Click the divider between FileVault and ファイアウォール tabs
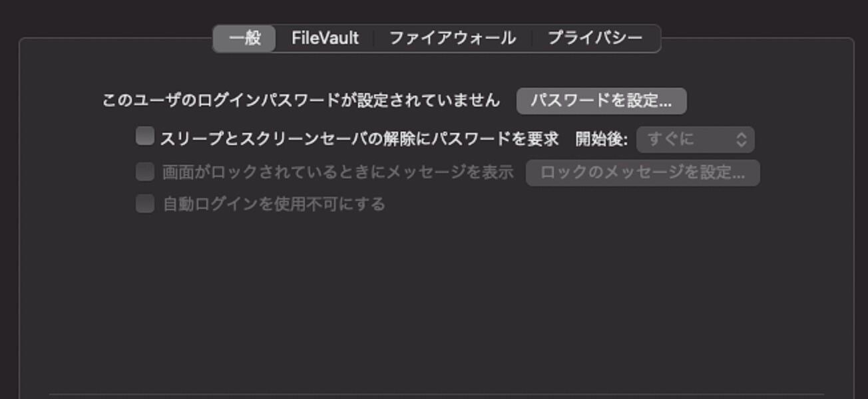This screenshot has height=399, width=868. click(x=373, y=38)
